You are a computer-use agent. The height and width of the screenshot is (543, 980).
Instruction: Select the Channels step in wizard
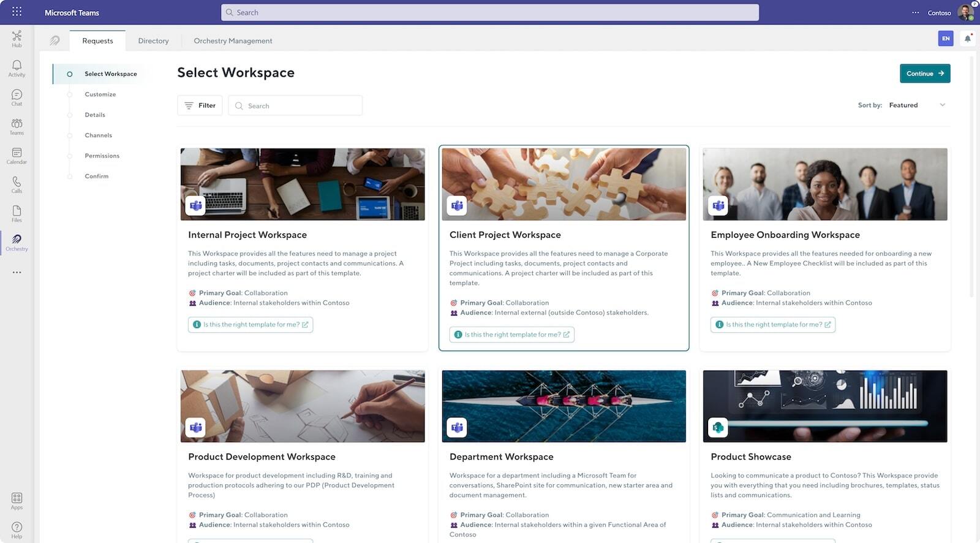[x=98, y=135]
